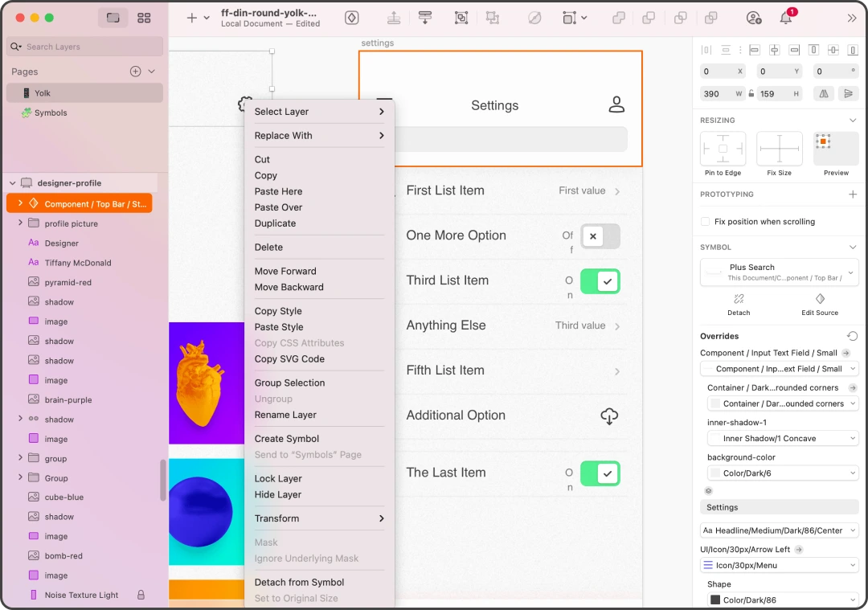Switch to components grid view icon

point(144,18)
